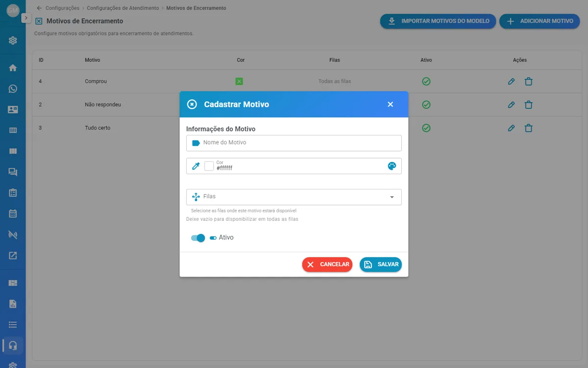Image resolution: width=588 pixels, height=368 pixels.
Task: Click the back arrow beside Configurações breadcrumb
Action: coord(39,8)
